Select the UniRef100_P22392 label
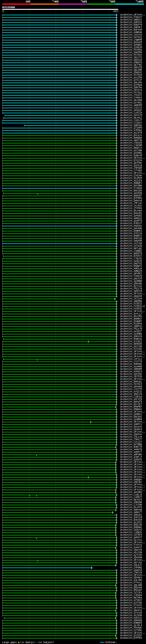The height and width of the screenshot is (644, 146). click(131, 349)
